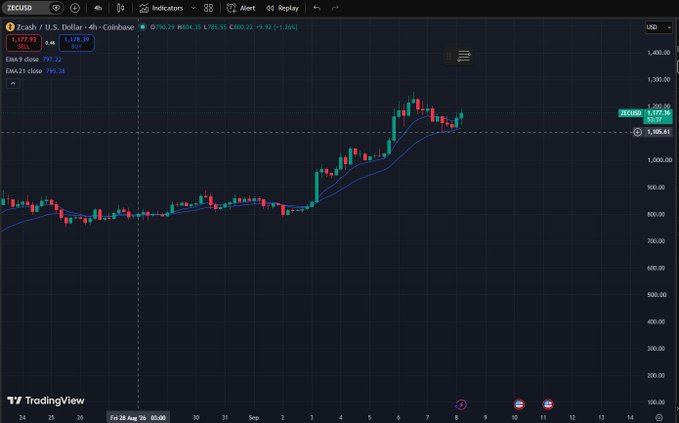679x423 pixels.
Task: Click the 1,105.61 crosshair price label
Action: coord(658,132)
